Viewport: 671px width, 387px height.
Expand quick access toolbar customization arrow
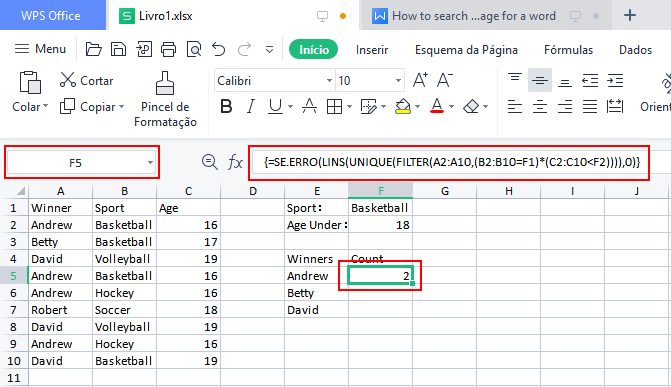(269, 50)
